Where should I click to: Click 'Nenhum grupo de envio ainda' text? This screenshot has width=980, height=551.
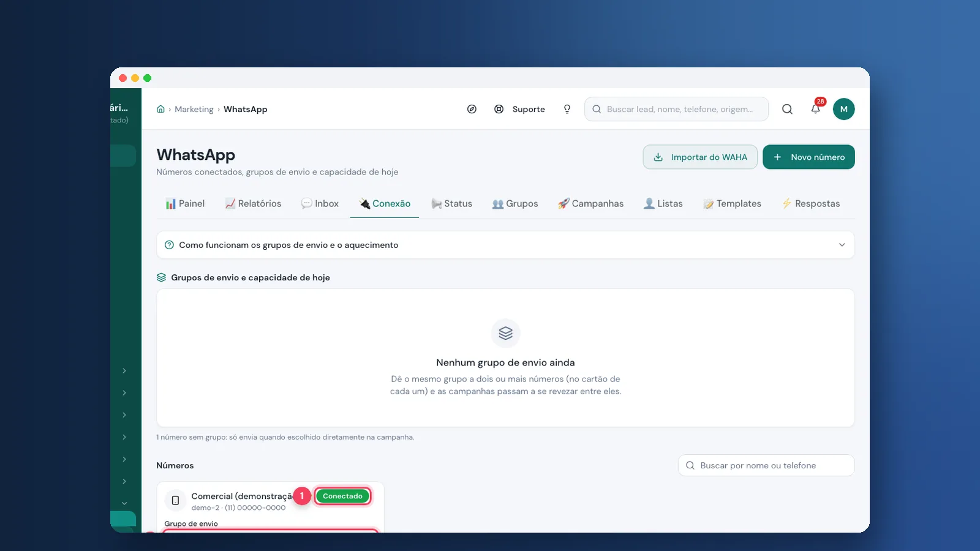(x=505, y=362)
